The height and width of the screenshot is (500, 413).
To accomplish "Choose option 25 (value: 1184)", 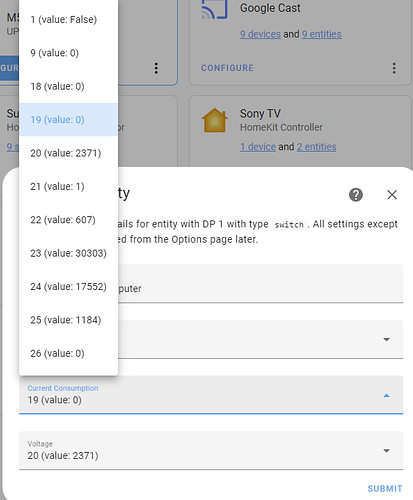I will (x=68, y=320).
